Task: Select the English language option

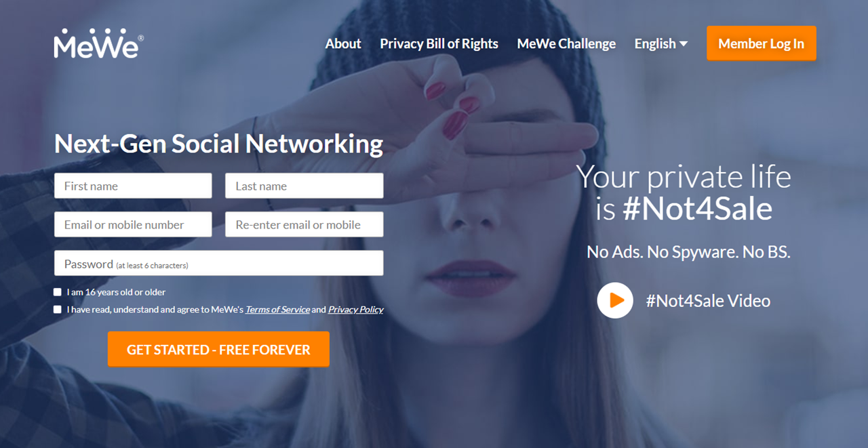Action: (x=655, y=44)
